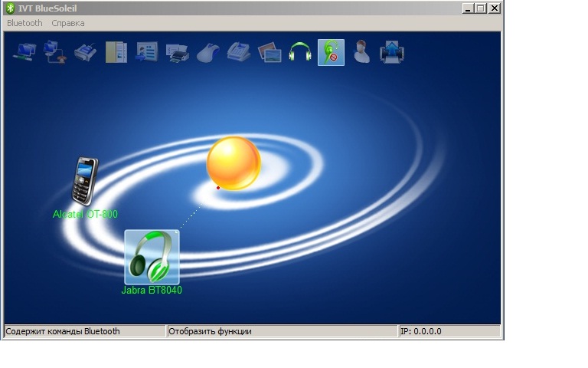Click the Fax machine service icon

(x=238, y=53)
